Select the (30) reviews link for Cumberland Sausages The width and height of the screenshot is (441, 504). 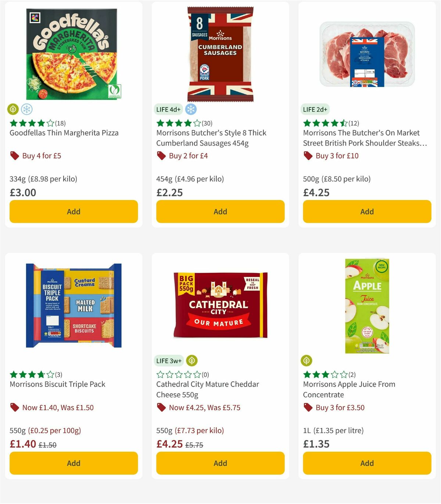click(x=207, y=124)
